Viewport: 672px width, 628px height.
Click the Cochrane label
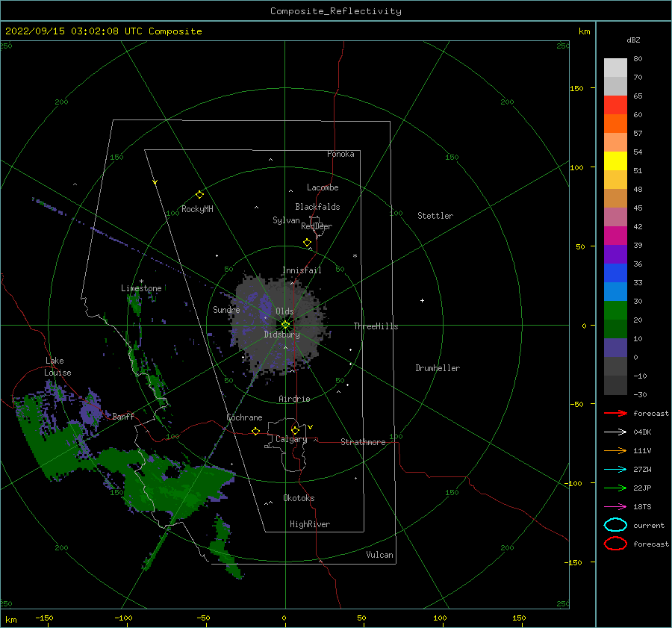(244, 417)
